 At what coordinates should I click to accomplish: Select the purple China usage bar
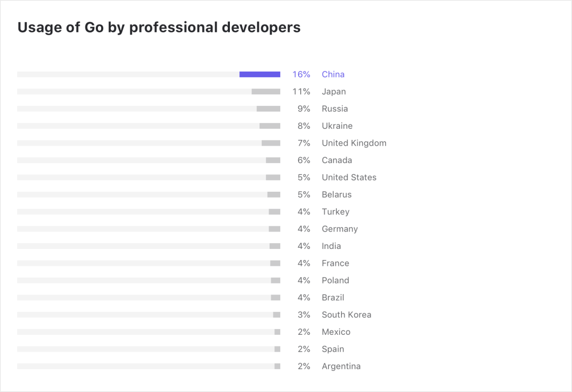click(260, 75)
